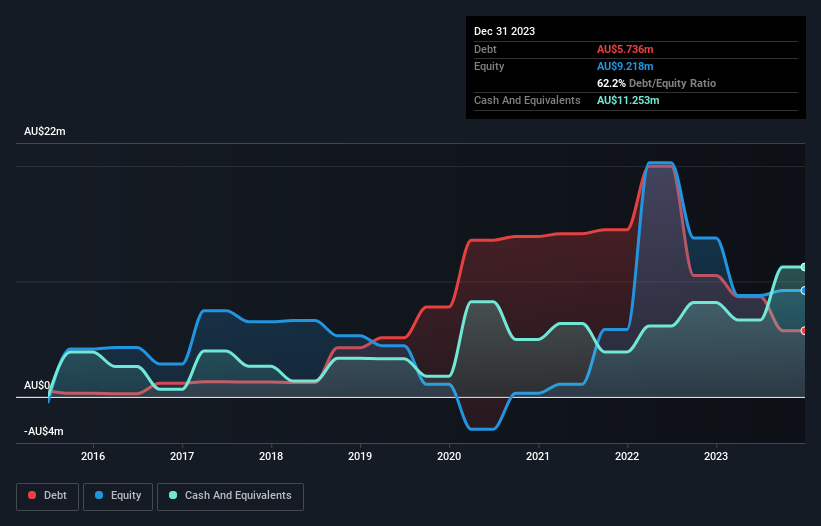The height and width of the screenshot is (526, 821).
Task: Click the -AU$4m y-axis label
Action: tap(43, 431)
